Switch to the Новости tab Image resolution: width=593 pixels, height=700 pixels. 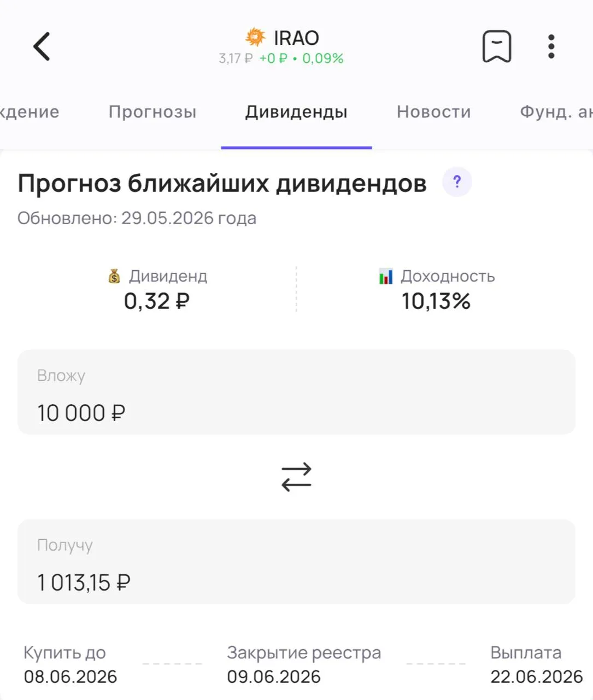click(x=433, y=112)
